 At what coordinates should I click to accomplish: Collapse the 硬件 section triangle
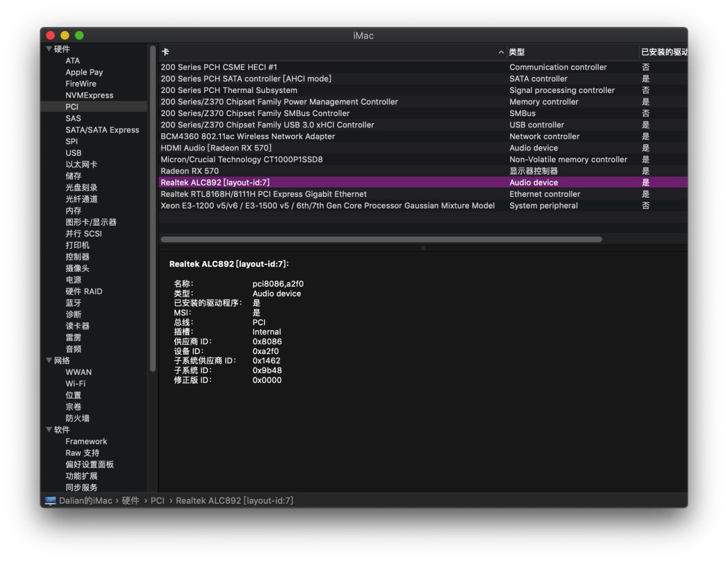click(x=49, y=49)
